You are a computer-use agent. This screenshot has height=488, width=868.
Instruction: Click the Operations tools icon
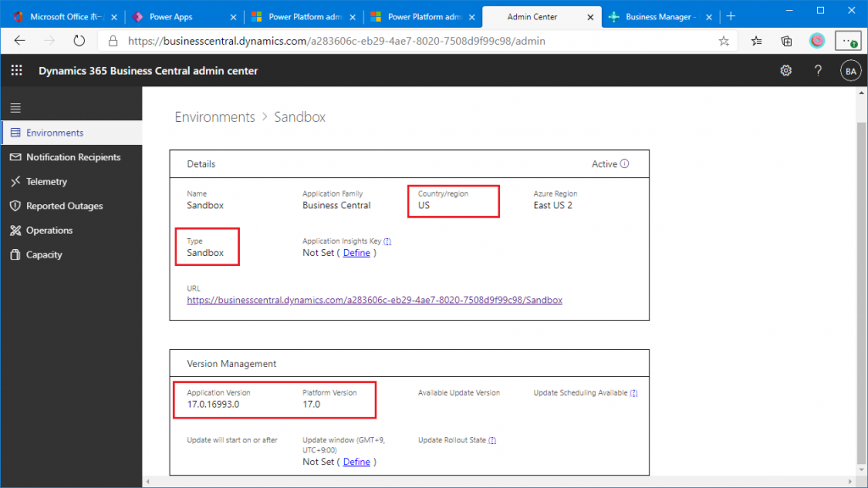[15, 230]
